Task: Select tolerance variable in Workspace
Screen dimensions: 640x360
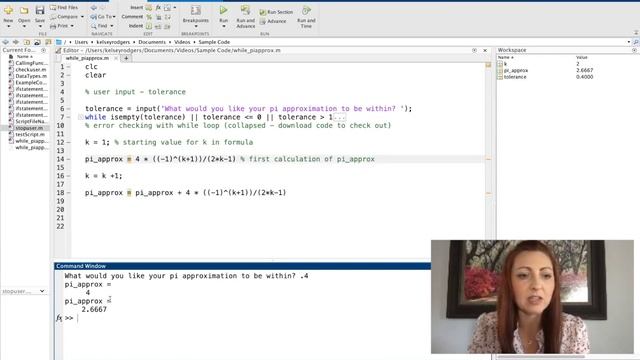Action: pyautogui.click(x=515, y=77)
